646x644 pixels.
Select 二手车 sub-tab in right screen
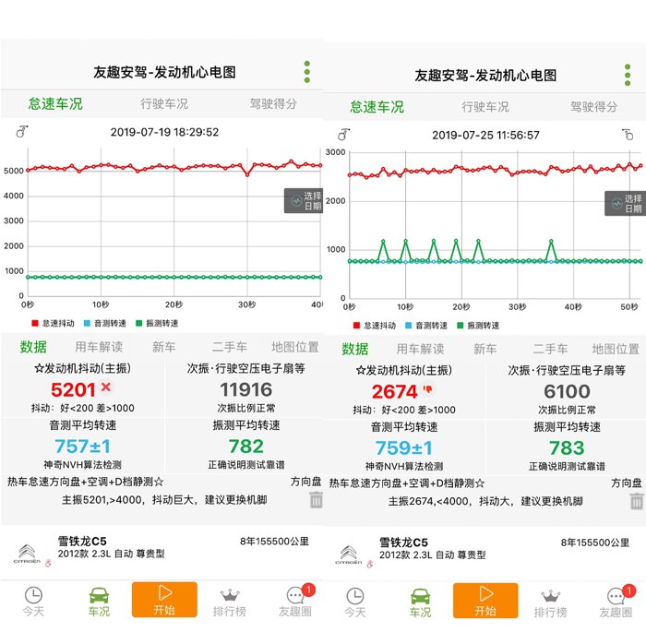(x=550, y=349)
